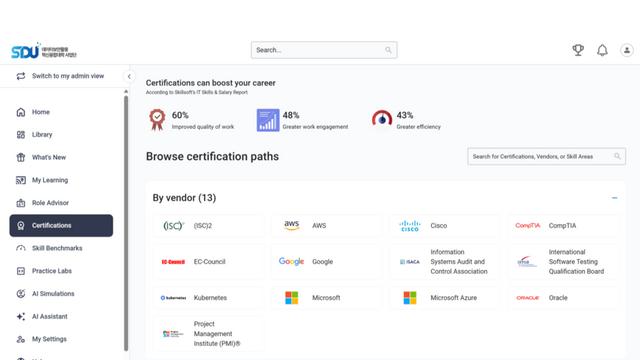640x360 pixels.
Task: Click the sidebar vertical scrollbar
Action: [126, 222]
